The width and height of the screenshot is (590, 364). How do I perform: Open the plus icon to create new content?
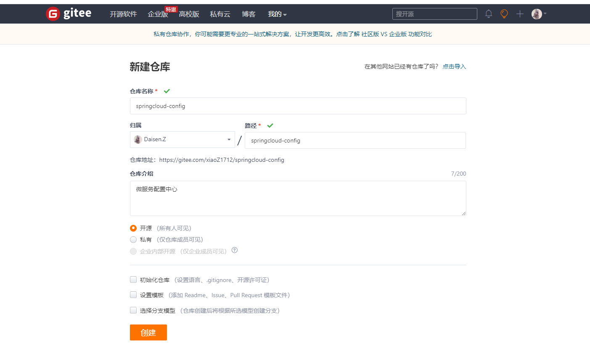click(520, 14)
